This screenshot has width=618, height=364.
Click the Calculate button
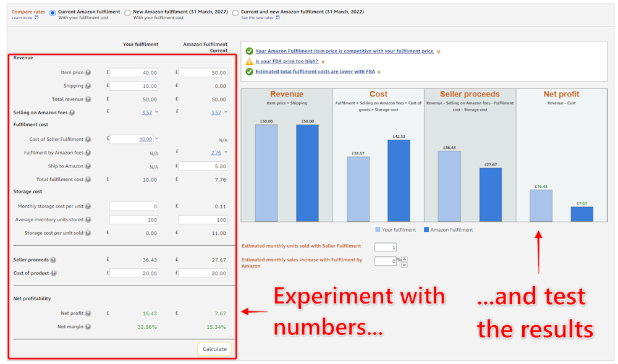[x=214, y=349]
